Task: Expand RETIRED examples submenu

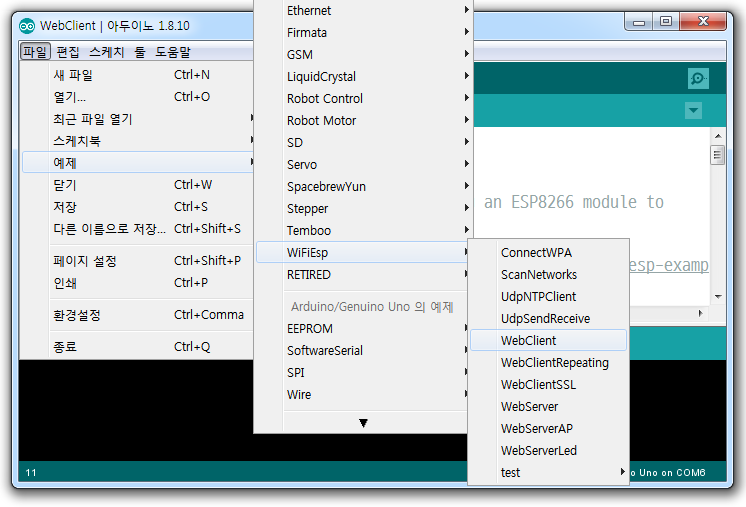Action: [x=364, y=274]
